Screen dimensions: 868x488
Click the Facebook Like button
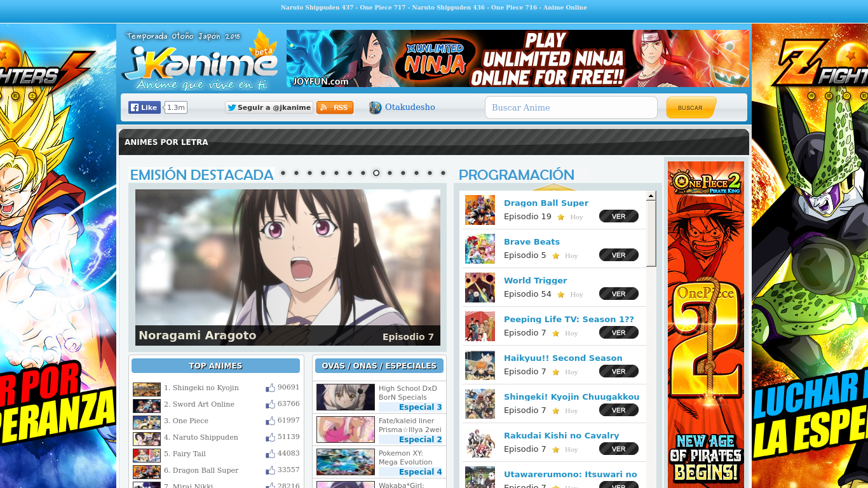pos(144,107)
